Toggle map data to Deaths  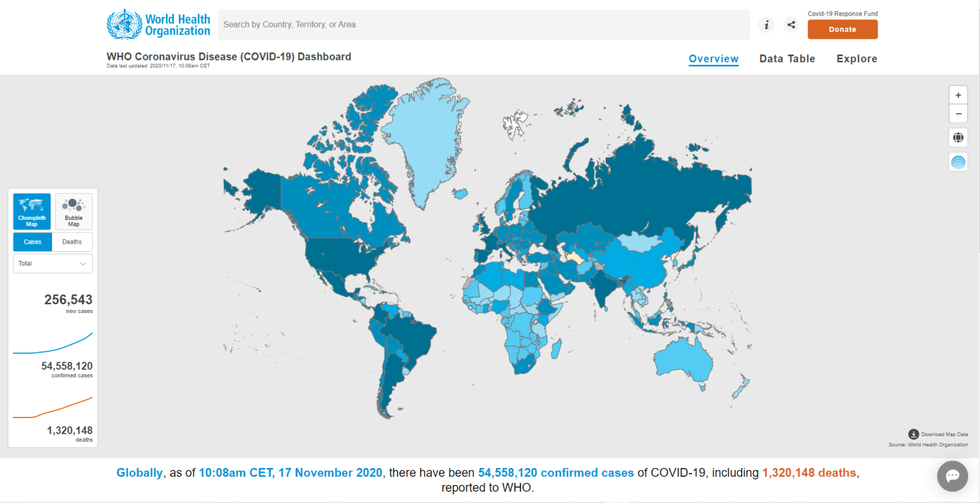(72, 242)
